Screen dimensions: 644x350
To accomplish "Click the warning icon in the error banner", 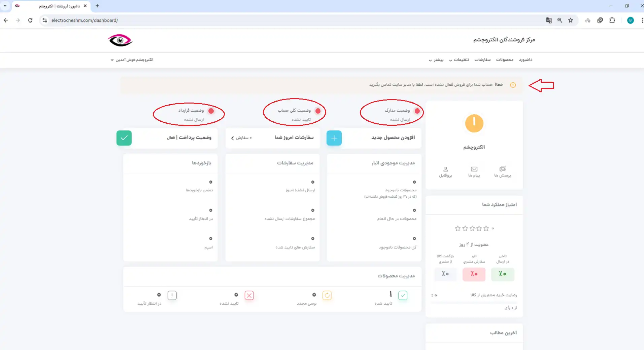I will tap(513, 85).
